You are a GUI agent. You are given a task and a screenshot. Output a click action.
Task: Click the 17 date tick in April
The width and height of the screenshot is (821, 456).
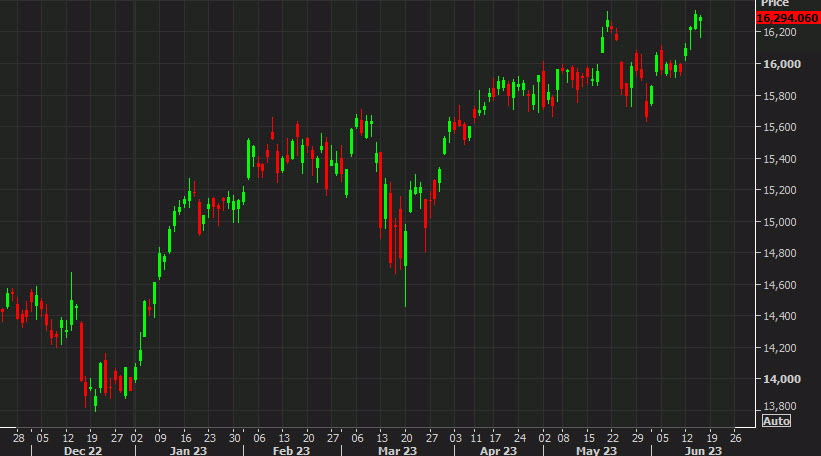495,438
